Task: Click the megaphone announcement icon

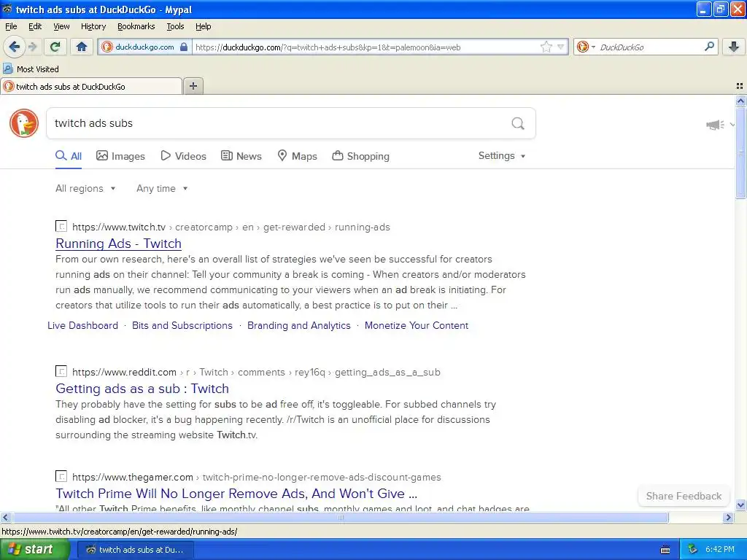Action: click(x=715, y=125)
